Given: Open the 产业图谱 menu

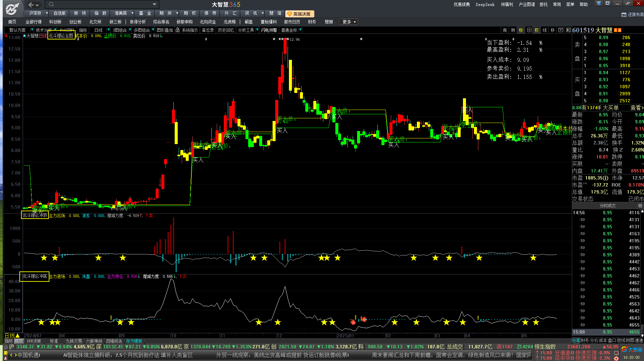Looking at the screenshot, I should [x=527, y=4].
